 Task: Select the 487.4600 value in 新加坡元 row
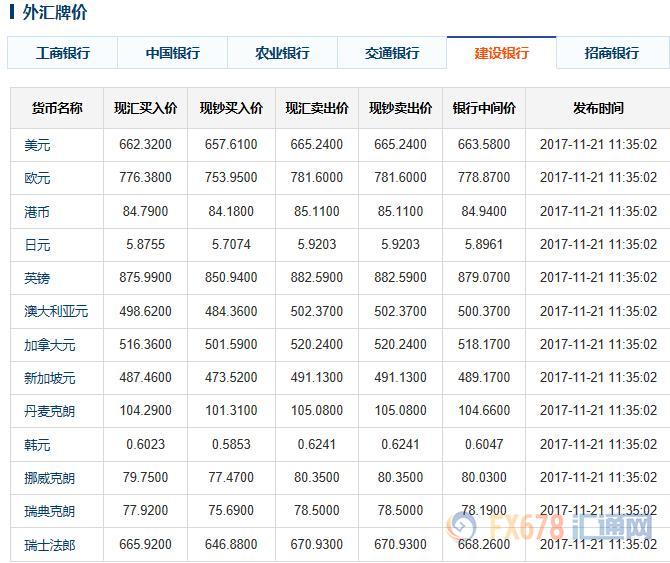(145, 377)
